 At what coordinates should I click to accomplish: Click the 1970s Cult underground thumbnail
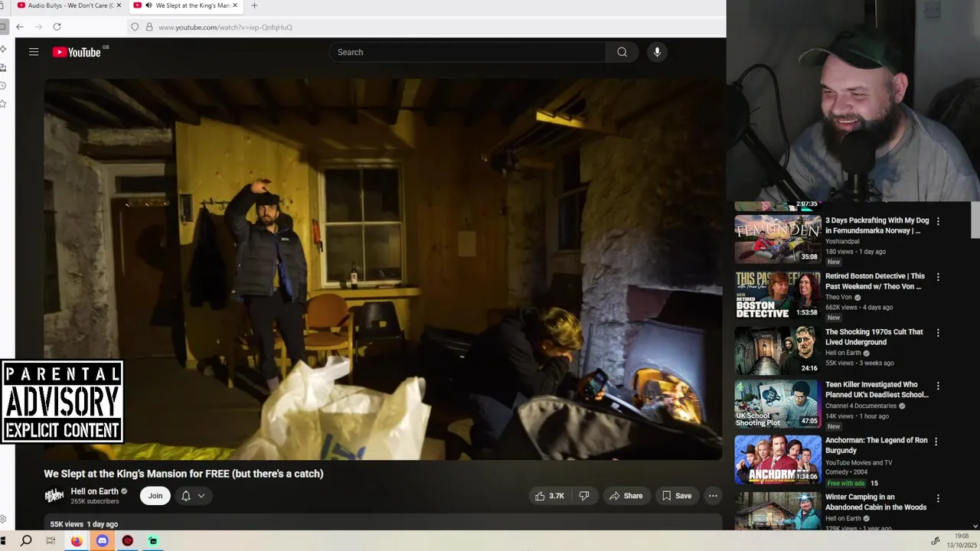(x=778, y=351)
